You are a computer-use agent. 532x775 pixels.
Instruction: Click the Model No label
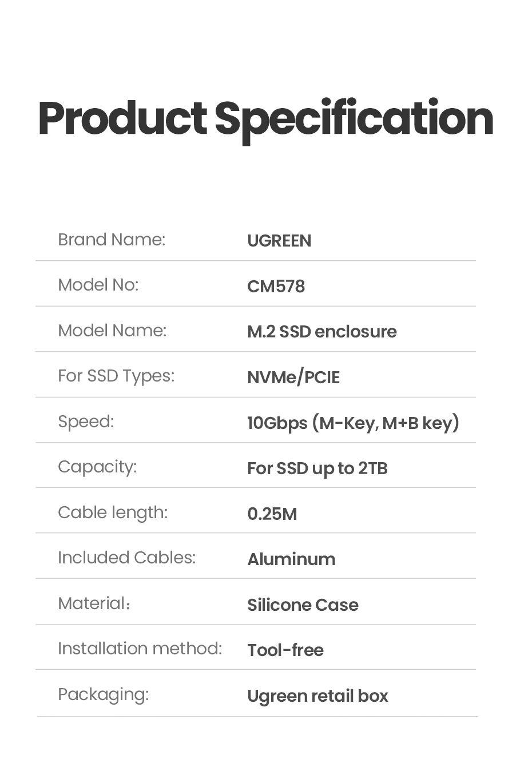pos(98,285)
